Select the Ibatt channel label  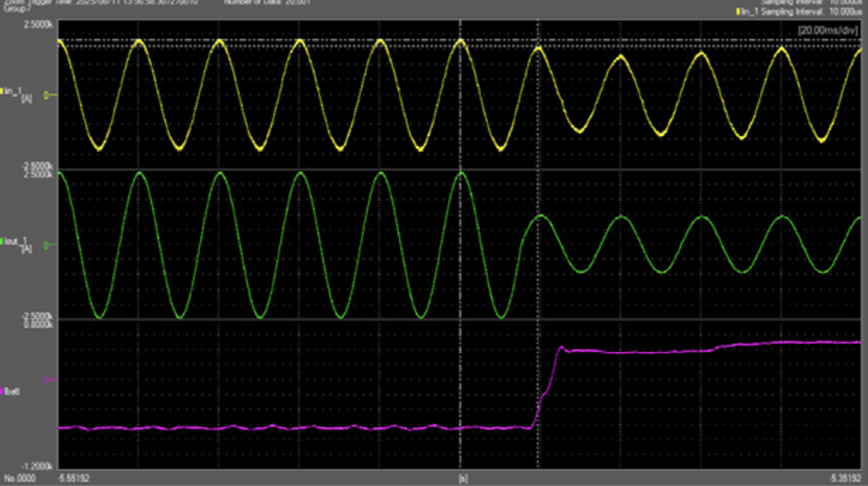(x=12, y=391)
